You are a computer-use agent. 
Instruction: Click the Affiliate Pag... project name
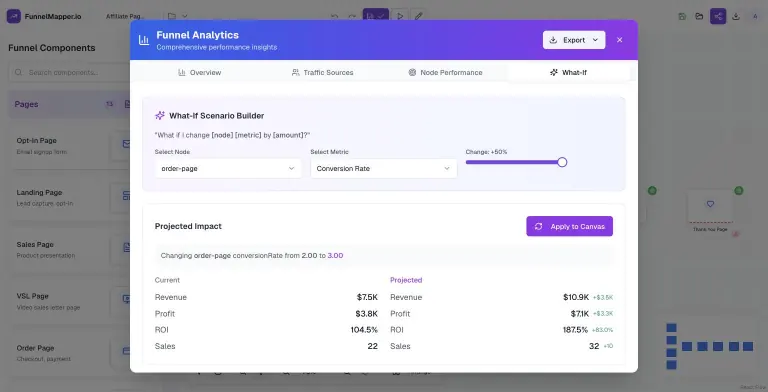125,16
